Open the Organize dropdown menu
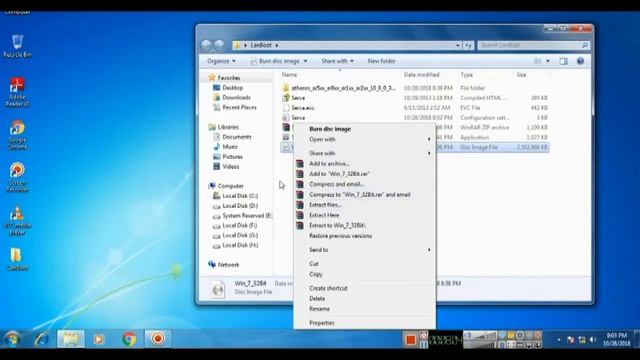 221,61
